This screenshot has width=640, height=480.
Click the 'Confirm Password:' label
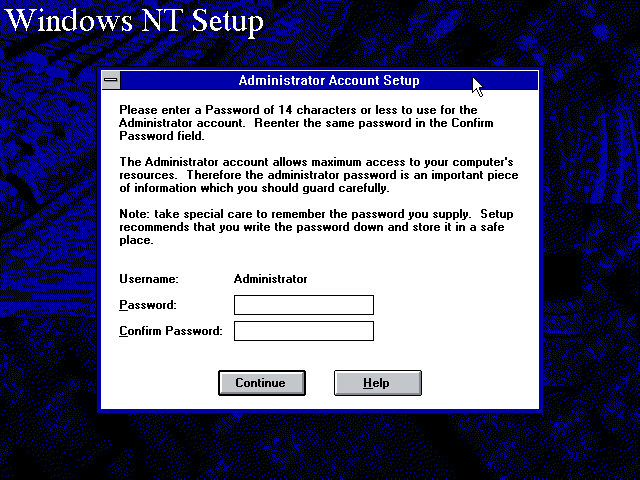point(171,331)
